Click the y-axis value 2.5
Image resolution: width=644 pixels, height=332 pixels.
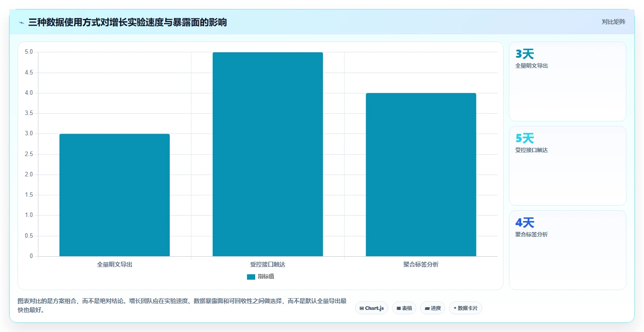[29, 154]
